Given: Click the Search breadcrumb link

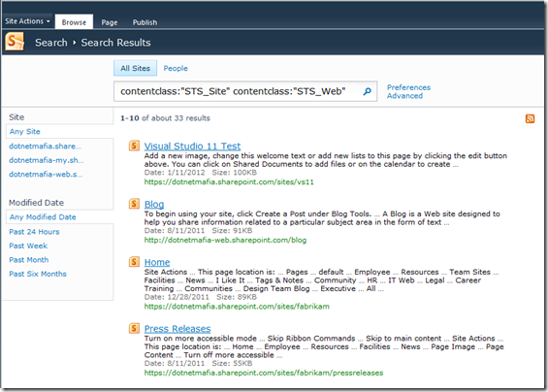Looking at the screenshot, I should click(51, 43).
